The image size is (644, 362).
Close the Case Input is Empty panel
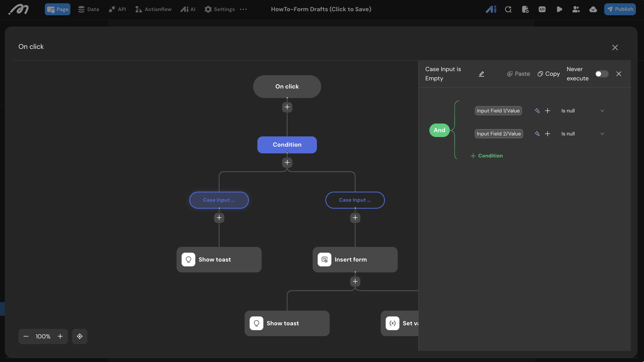(619, 74)
